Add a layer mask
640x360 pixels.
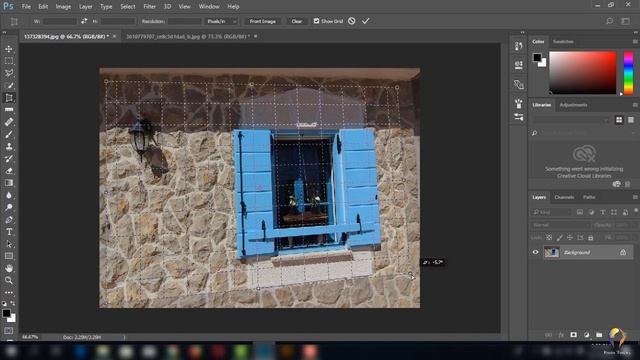[573, 335]
